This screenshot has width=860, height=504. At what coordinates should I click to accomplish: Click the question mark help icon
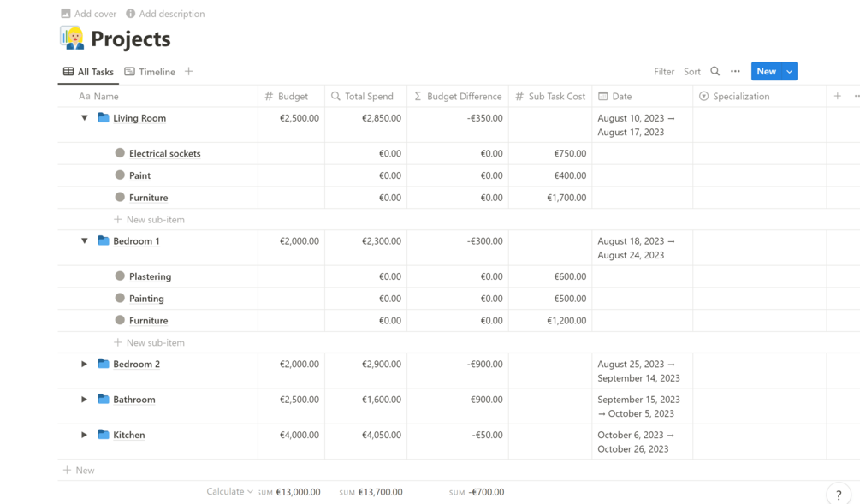[839, 495]
